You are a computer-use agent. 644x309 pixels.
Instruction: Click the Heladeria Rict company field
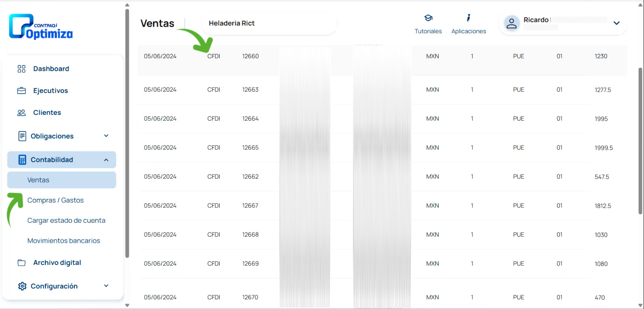tap(270, 23)
